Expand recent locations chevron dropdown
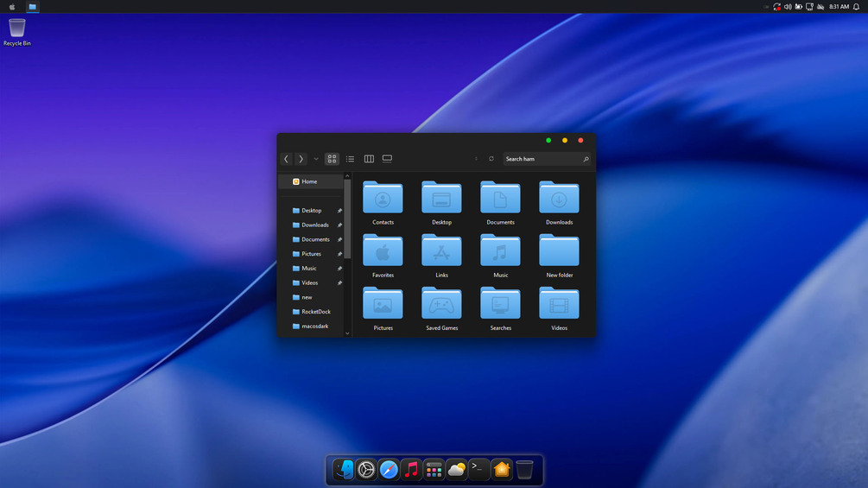This screenshot has width=868, height=488. (x=316, y=159)
